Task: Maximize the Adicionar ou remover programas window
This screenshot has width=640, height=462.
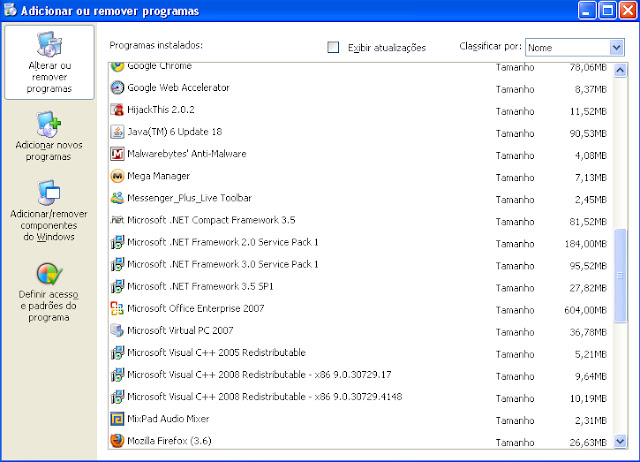Action: coord(607,10)
